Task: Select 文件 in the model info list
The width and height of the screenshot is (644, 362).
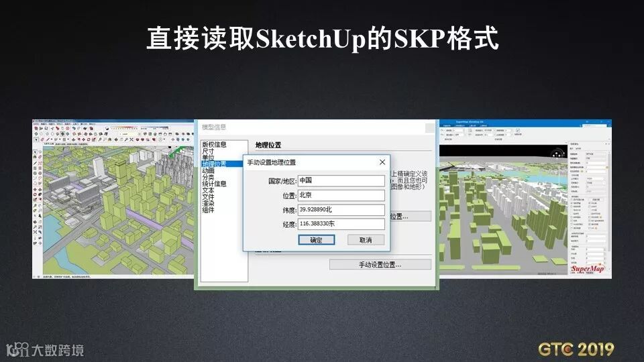Action: tap(208, 196)
